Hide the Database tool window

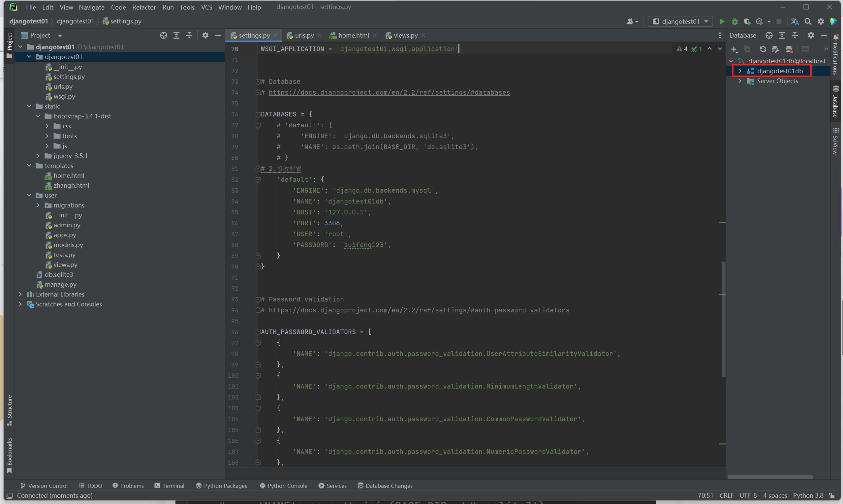(824, 35)
